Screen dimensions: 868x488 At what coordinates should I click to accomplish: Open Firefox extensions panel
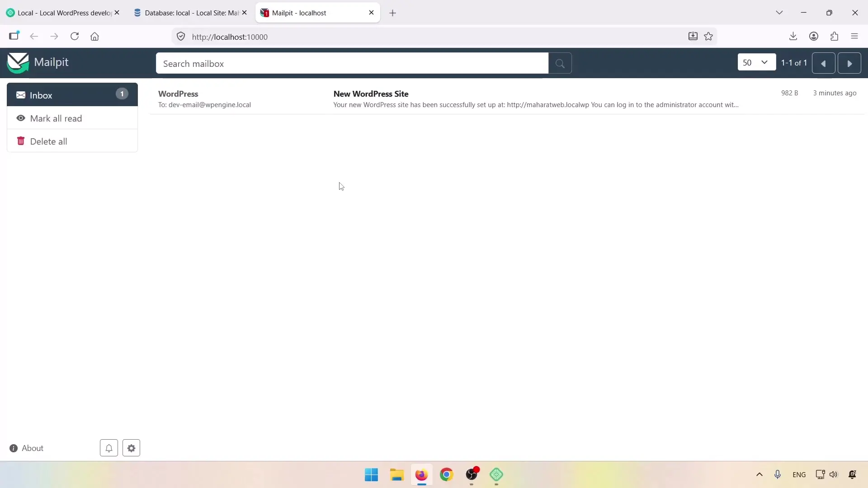point(834,37)
